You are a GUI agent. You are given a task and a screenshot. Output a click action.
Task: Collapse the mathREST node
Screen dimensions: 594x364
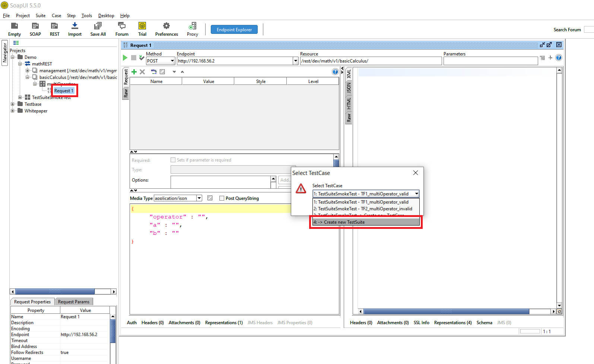[x=20, y=64]
